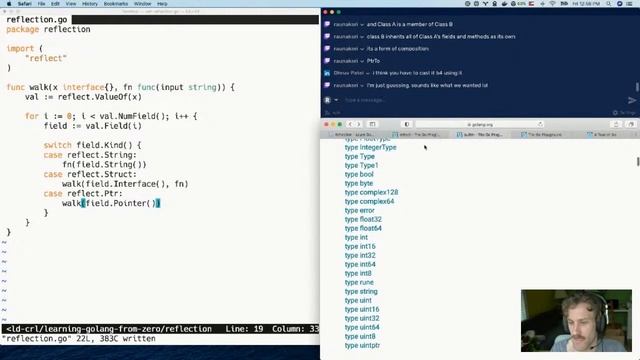Open the Help menu
This screenshot has width=640, height=360.
coord(162,4)
